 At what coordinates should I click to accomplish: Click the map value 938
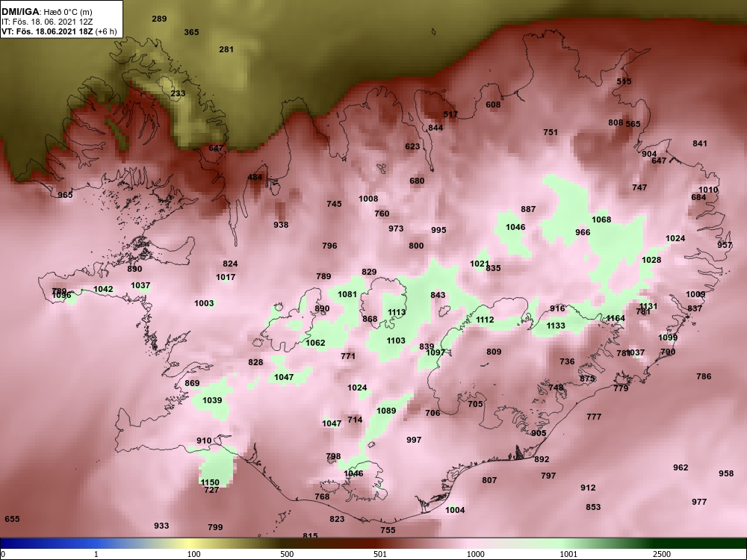tap(281, 225)
